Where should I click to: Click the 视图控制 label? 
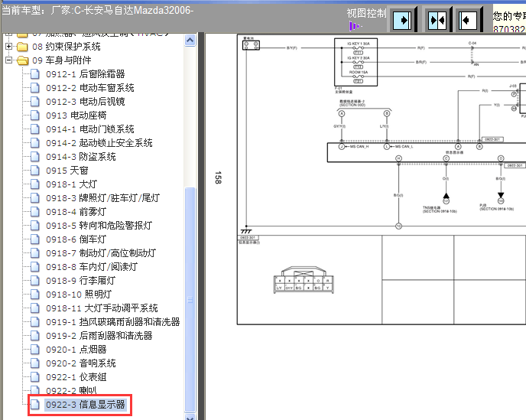[366, 14]
